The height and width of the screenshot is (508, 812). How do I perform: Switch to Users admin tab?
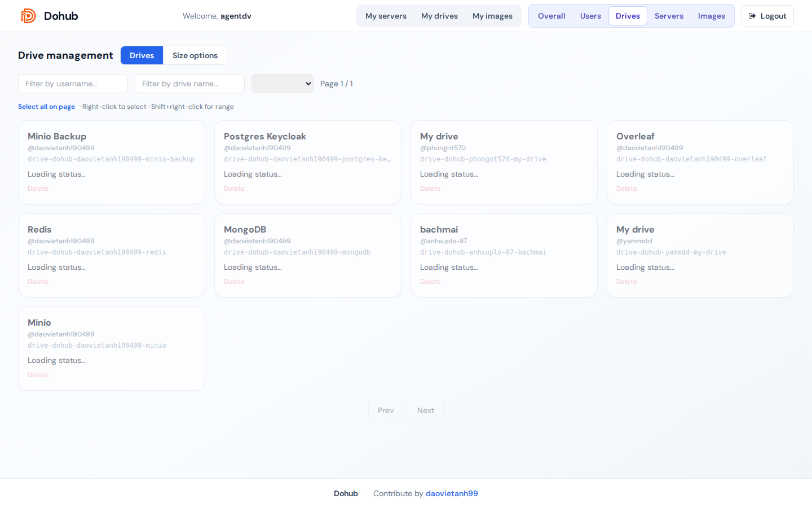pos(590,16)
